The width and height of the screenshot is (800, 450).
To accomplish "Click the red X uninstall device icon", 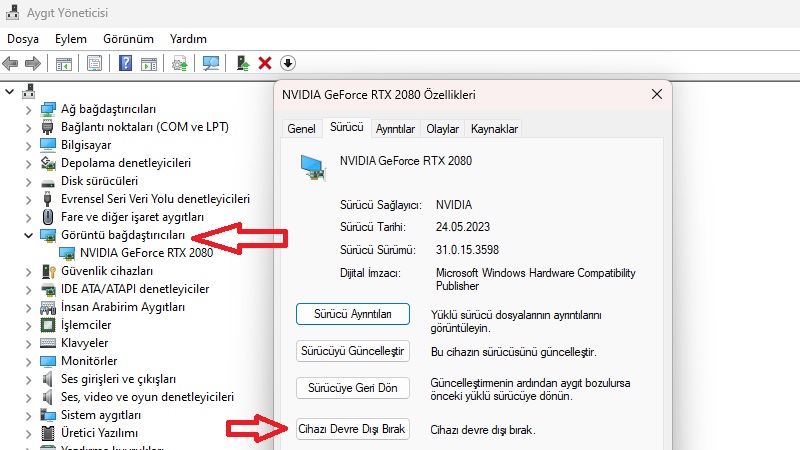I will pyautogui.click(x=265, y=63).
